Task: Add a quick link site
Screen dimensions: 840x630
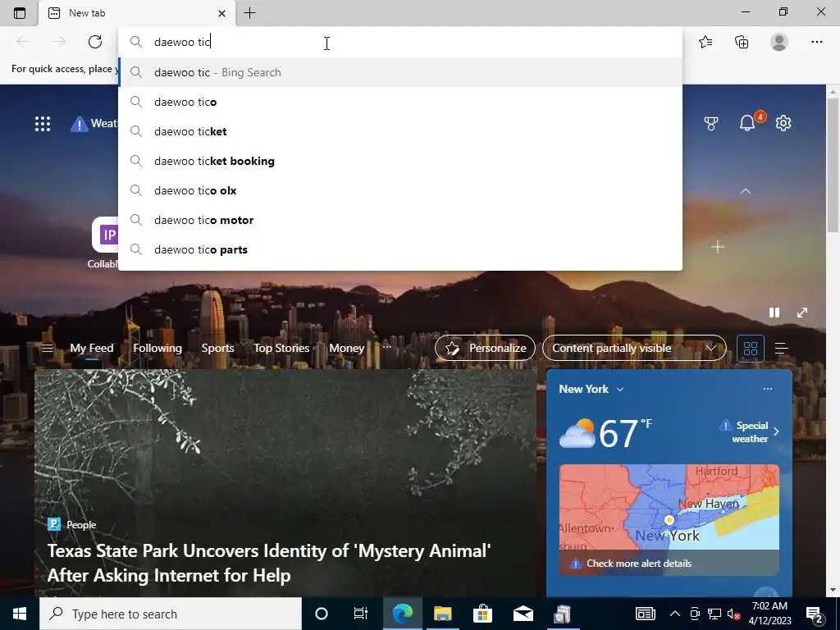Action: click(717, 247)
